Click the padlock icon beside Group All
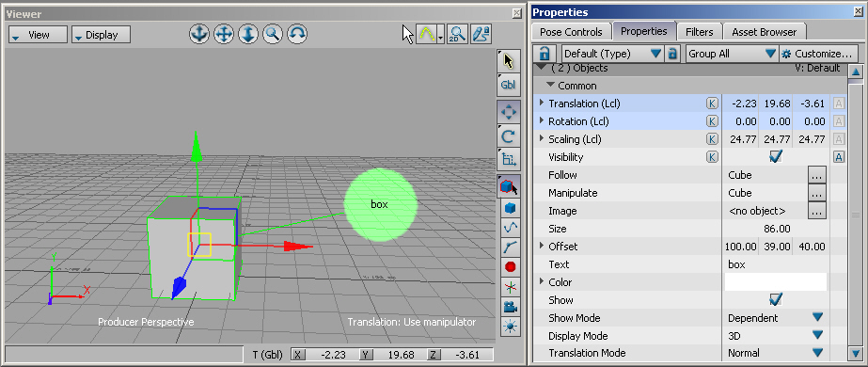 point(672,54)
